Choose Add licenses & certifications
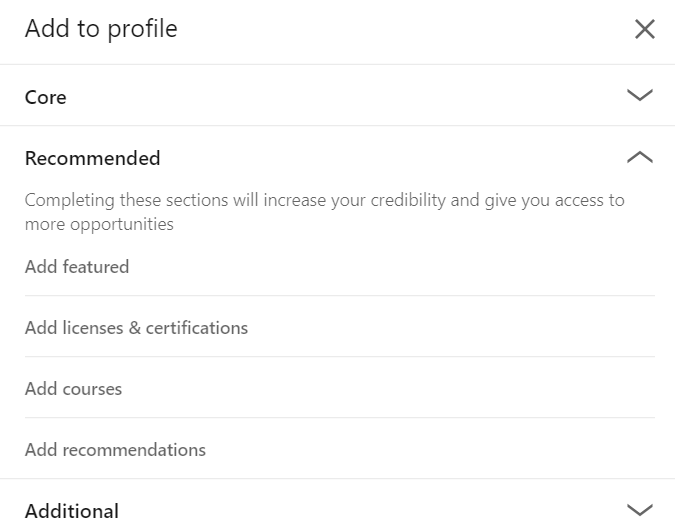The width and height of the screenshot is (675, 532). 136,328
